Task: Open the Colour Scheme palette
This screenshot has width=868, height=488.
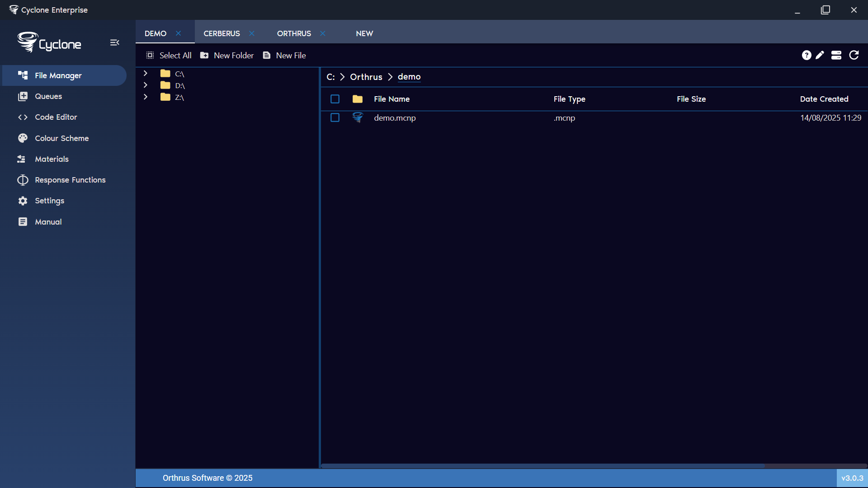Action: point(61,138)
